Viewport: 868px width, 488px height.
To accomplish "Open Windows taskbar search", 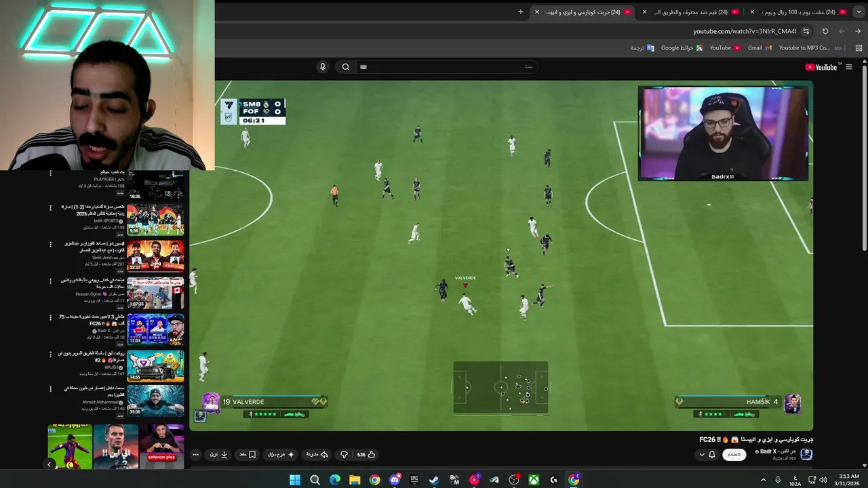I will (x=315, y=480).
